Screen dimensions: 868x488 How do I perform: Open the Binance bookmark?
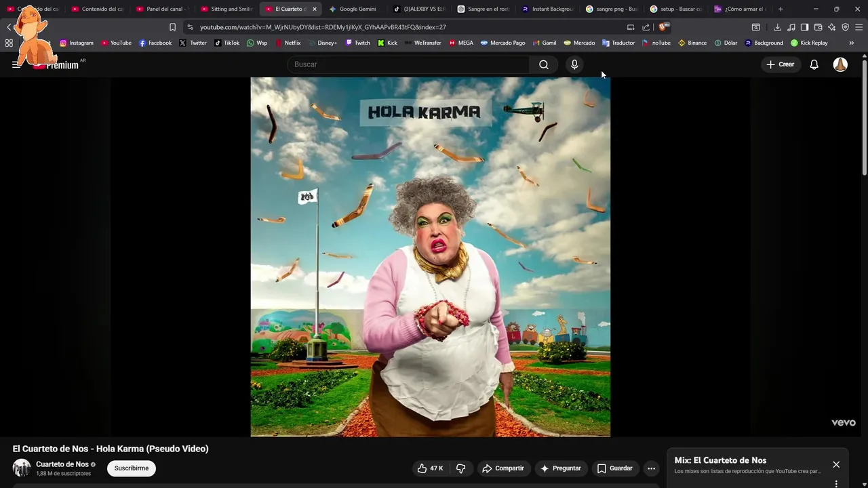[x=692, y=43]
